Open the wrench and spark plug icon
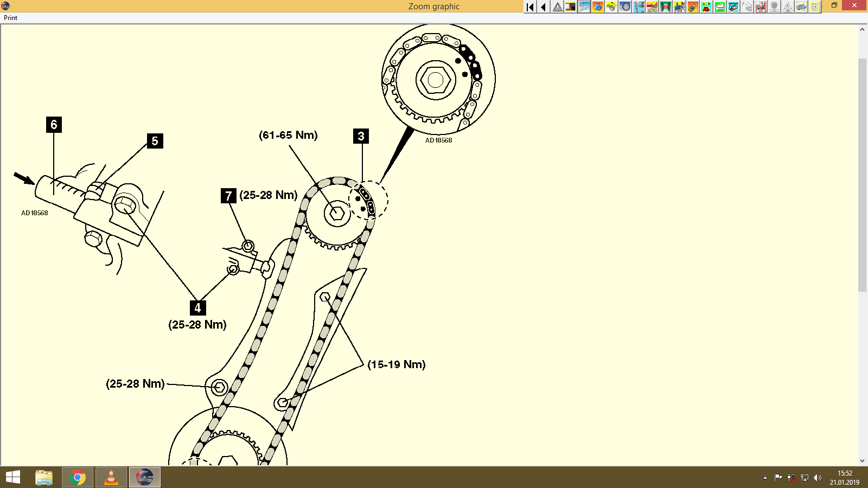 click(584, 7)
